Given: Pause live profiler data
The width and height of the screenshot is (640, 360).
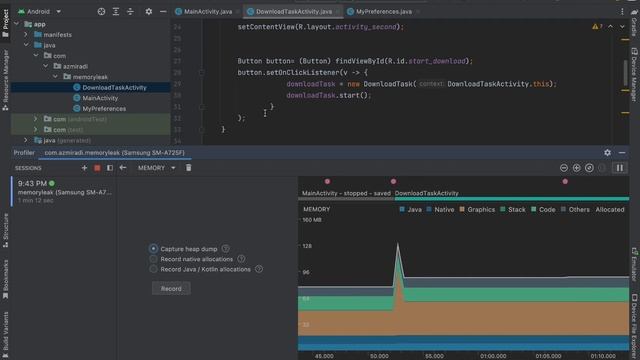Looking at the screenshot, I should tap(620, 168).
